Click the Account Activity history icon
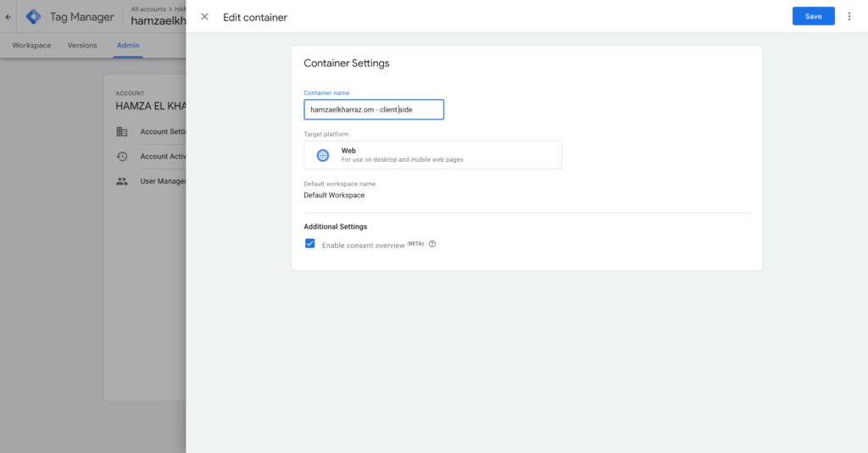 (x=122, y=157)
